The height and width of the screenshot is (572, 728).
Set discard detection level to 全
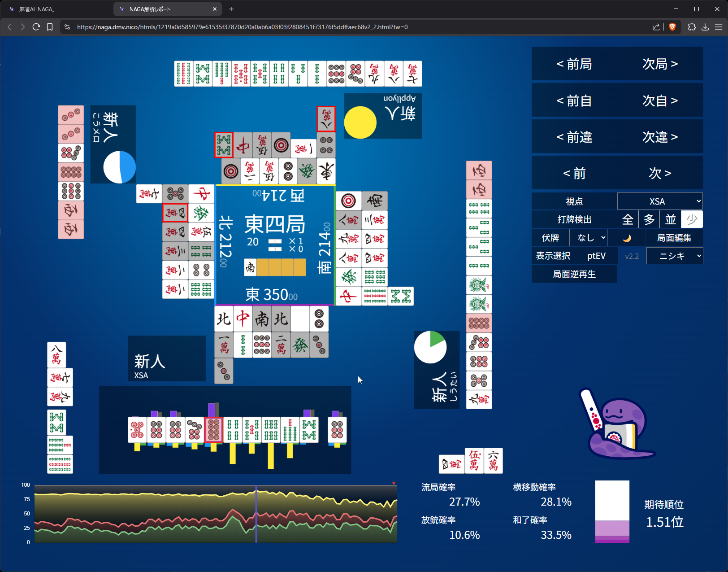[x=628, y=219]
